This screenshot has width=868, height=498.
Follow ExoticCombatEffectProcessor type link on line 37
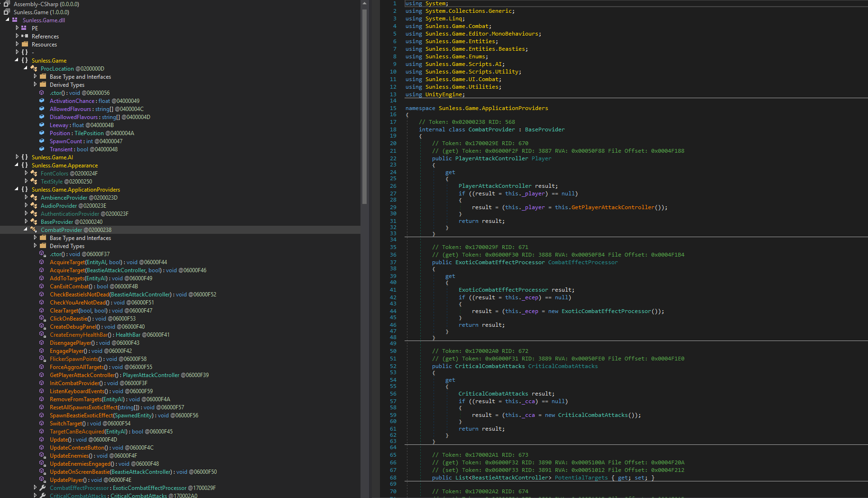(x=500, y=262)
